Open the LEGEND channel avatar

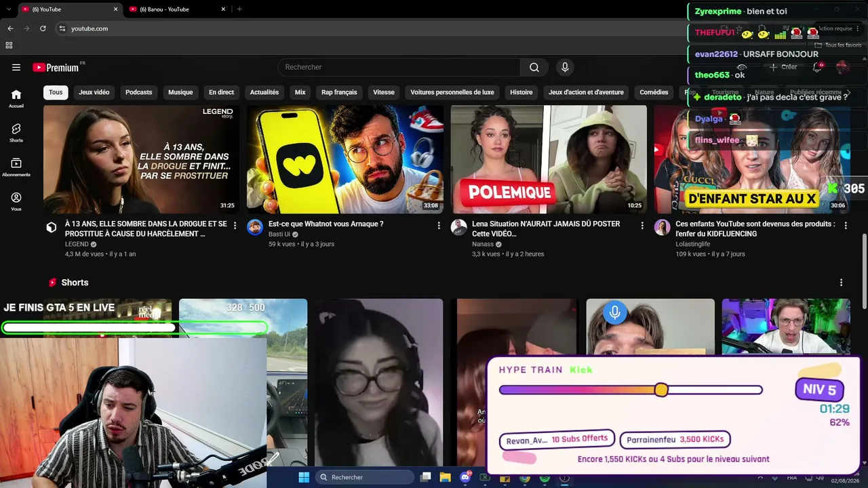52,228
